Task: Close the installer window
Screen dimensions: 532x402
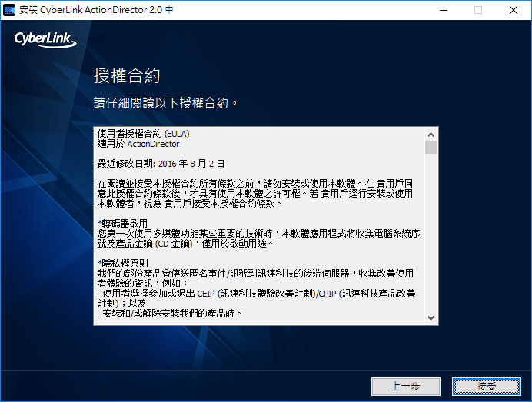Action: point(514,10)
